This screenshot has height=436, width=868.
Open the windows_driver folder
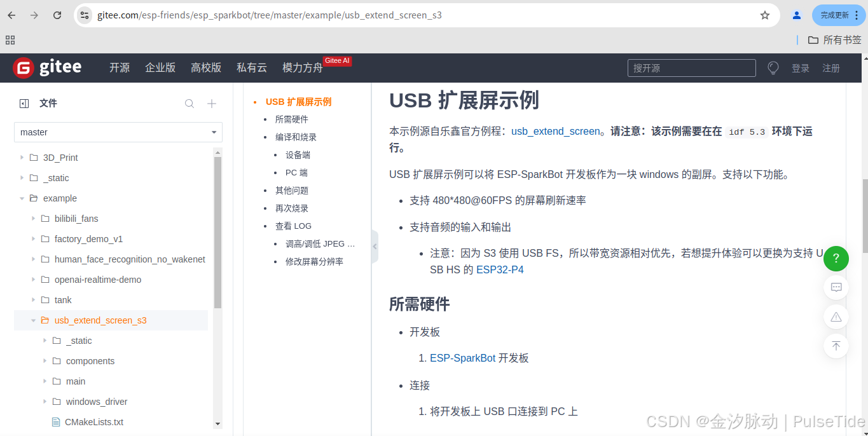[97, 402]
